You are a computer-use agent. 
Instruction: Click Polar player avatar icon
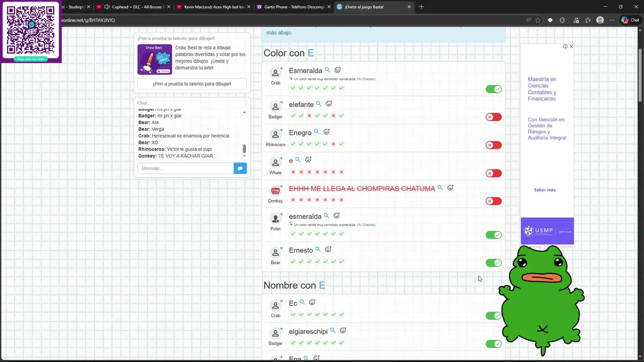(x=275, y=219)
